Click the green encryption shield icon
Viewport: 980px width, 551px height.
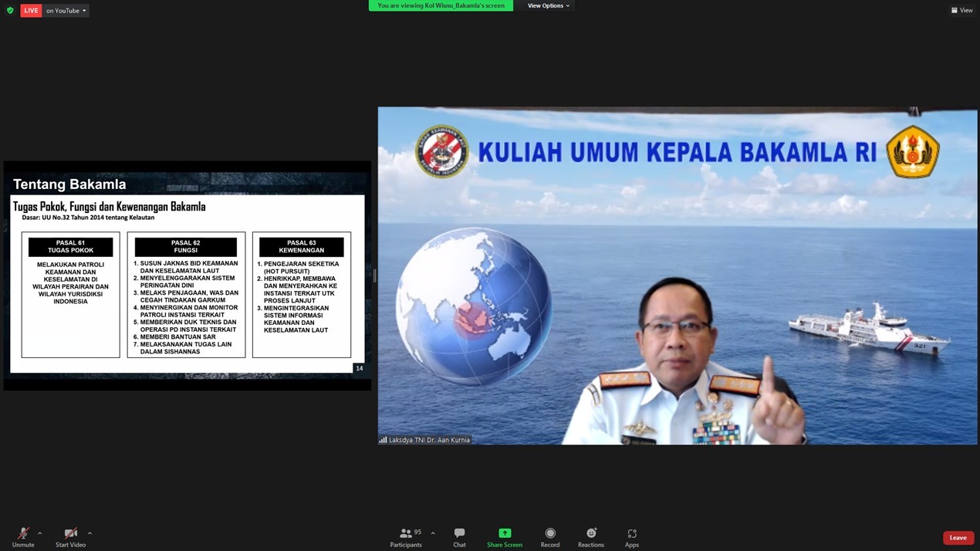click(10, 11)
